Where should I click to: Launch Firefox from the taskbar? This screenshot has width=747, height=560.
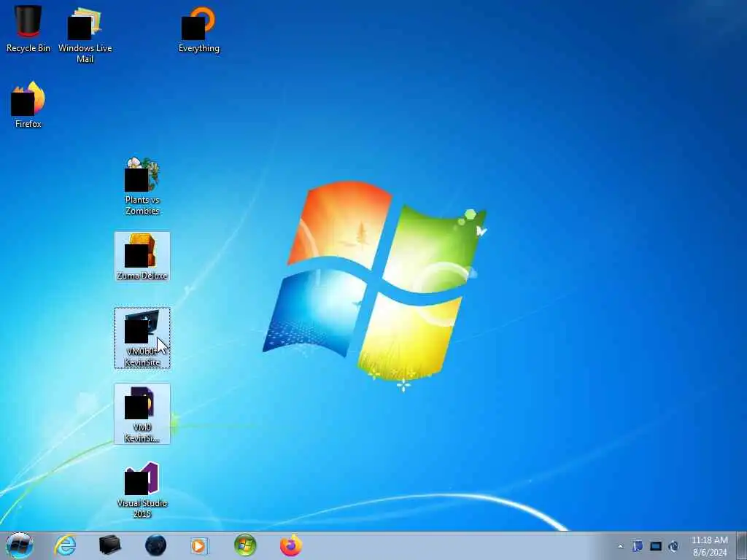pyautogui.click(x=290, y=545)
